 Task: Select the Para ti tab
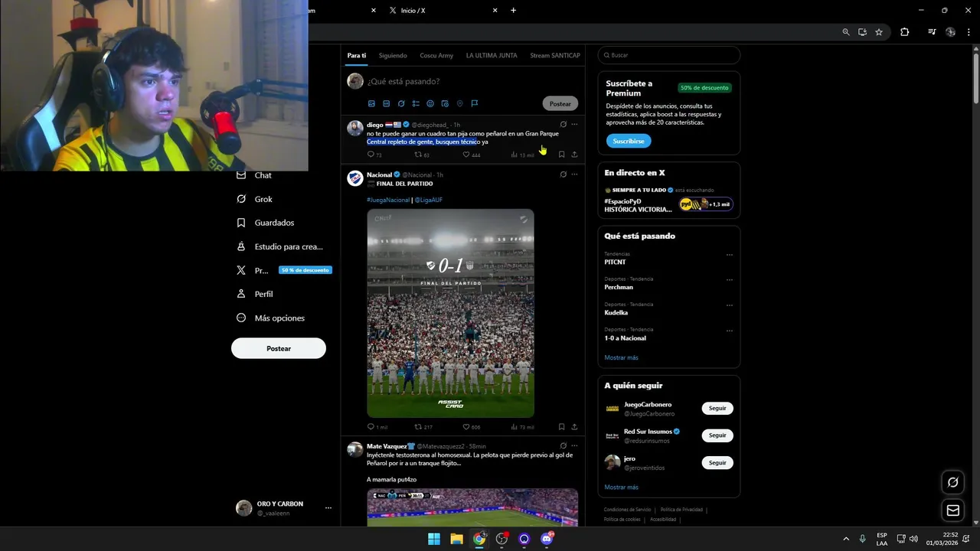[356, 55]
